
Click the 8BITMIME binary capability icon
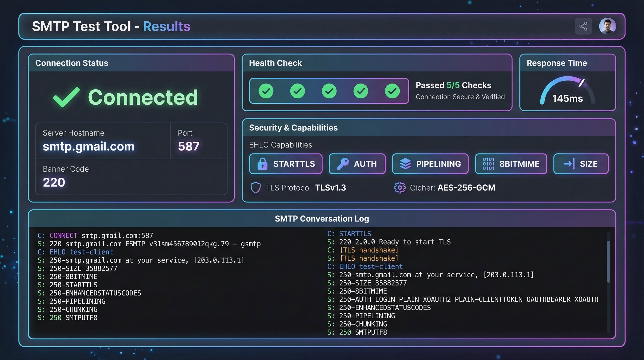pyautogui.click(x=489, y=164)
